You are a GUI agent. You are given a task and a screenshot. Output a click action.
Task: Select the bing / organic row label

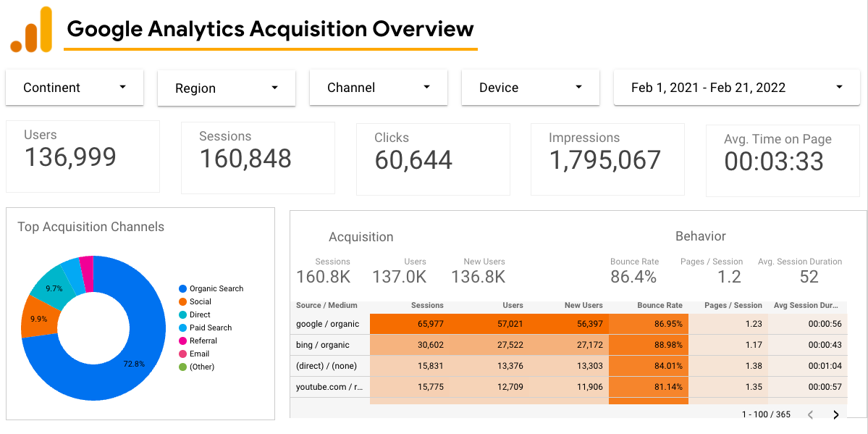click(323, 345)
